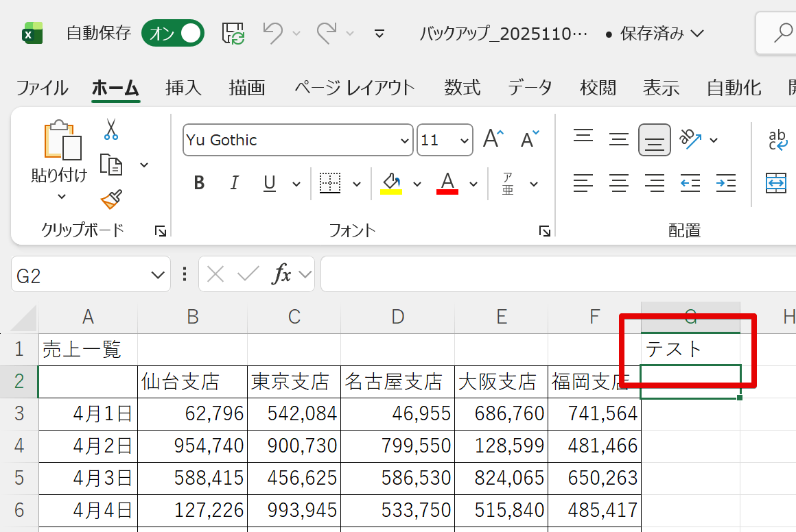Open the Yu Gothic font name dropdown
This screenshot has height=532, width=796.
coord(406,140)
